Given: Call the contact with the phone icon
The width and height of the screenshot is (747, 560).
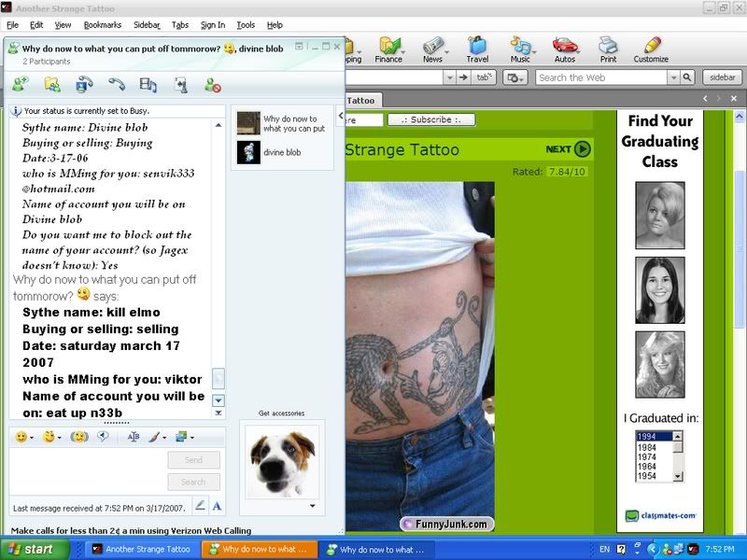Looking at the screenshot, I should tap(116, 85).
